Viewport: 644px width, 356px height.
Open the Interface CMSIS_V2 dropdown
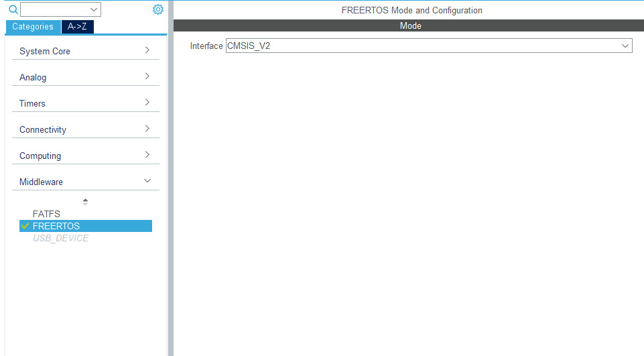click(x=429, y=46)
